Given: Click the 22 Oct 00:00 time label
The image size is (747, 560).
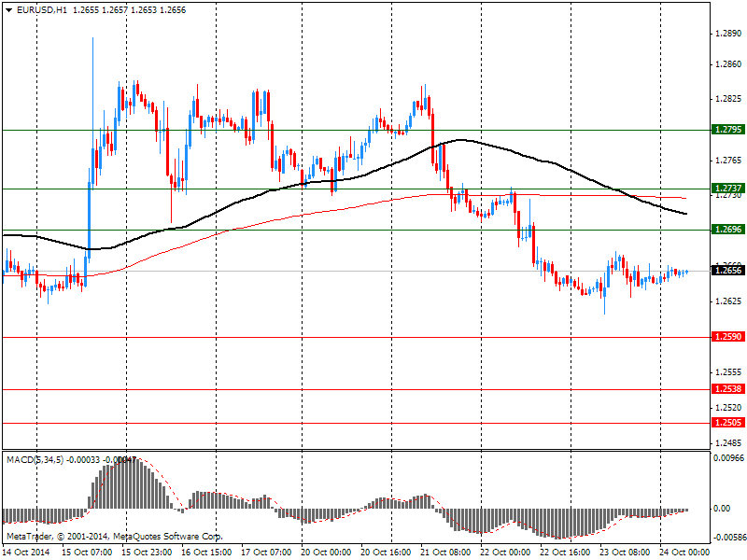Looking at the screenshot, I should point(505,553).
